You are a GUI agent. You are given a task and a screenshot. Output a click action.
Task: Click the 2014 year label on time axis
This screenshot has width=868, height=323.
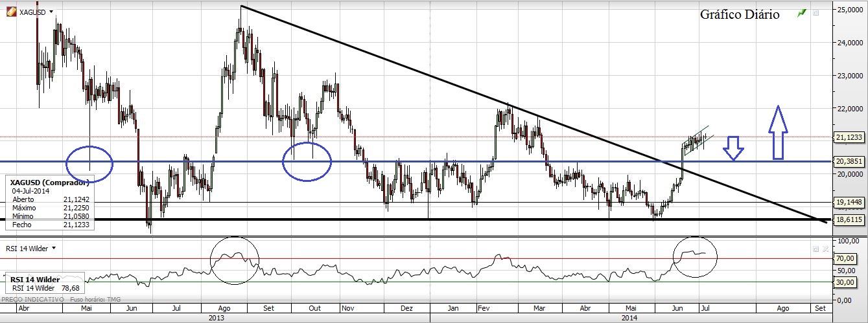pos(631,318)
